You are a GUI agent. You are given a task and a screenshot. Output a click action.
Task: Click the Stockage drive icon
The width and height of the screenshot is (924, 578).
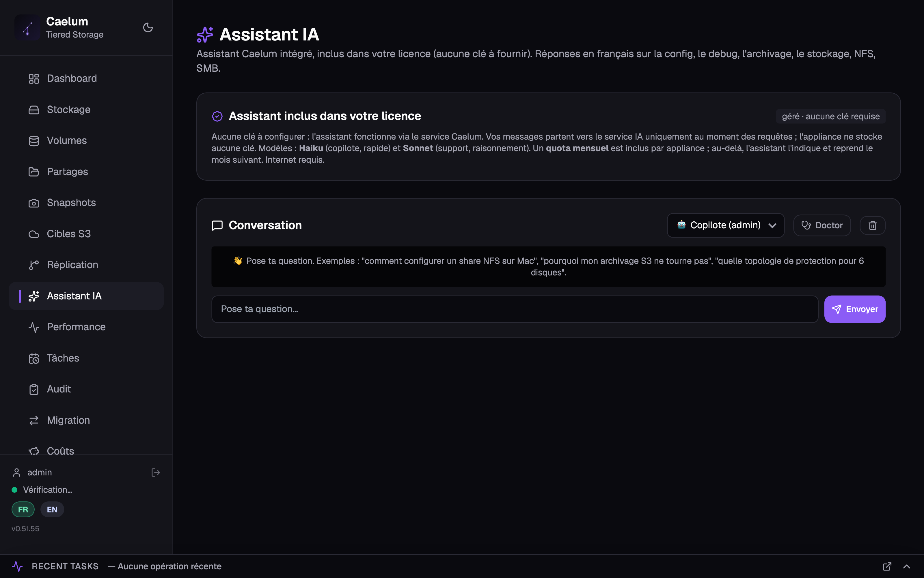tap(34, 110)
